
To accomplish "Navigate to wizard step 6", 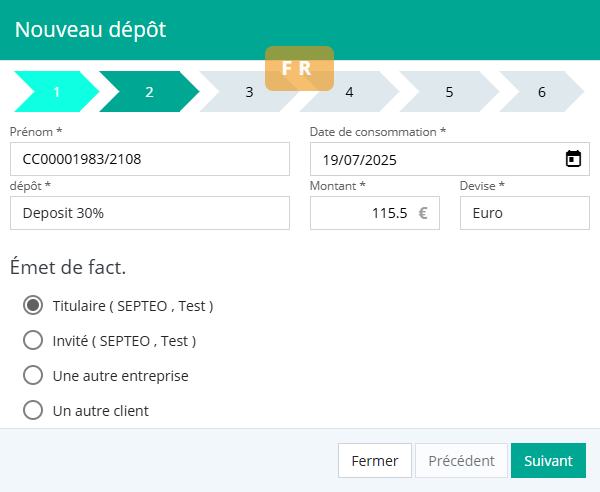I will click(541, 92).
